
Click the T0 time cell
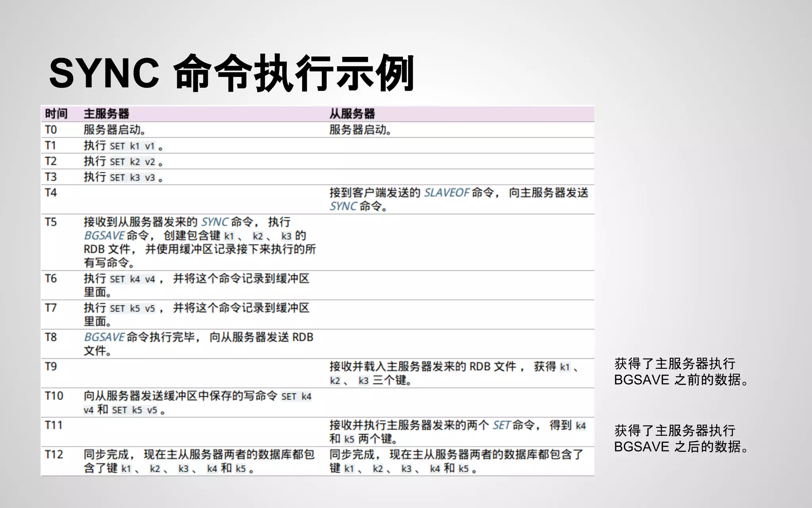(51, 130)
